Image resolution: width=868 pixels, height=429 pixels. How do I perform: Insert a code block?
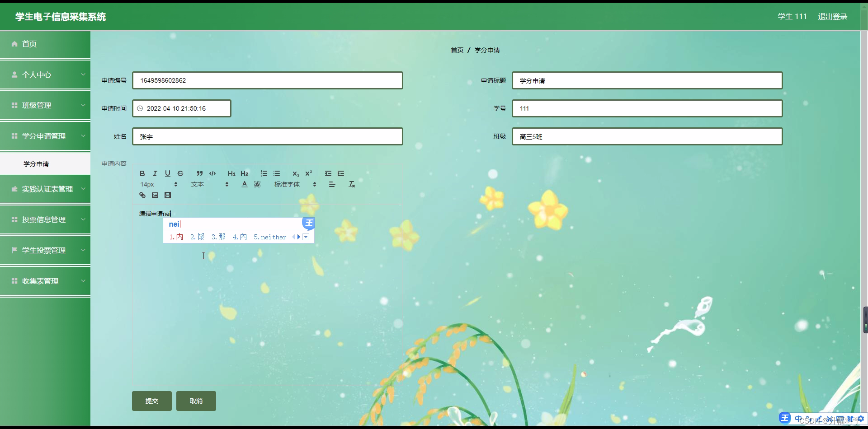tap(212, 173)
